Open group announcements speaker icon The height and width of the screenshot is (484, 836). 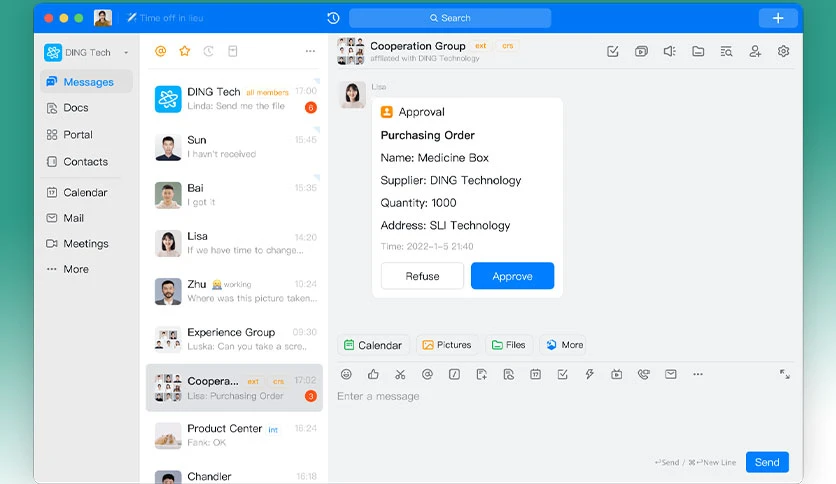[670, 51]
